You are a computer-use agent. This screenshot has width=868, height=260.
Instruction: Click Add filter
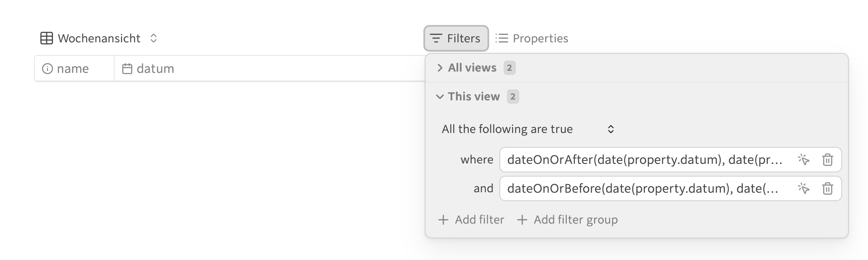point(471,220)
